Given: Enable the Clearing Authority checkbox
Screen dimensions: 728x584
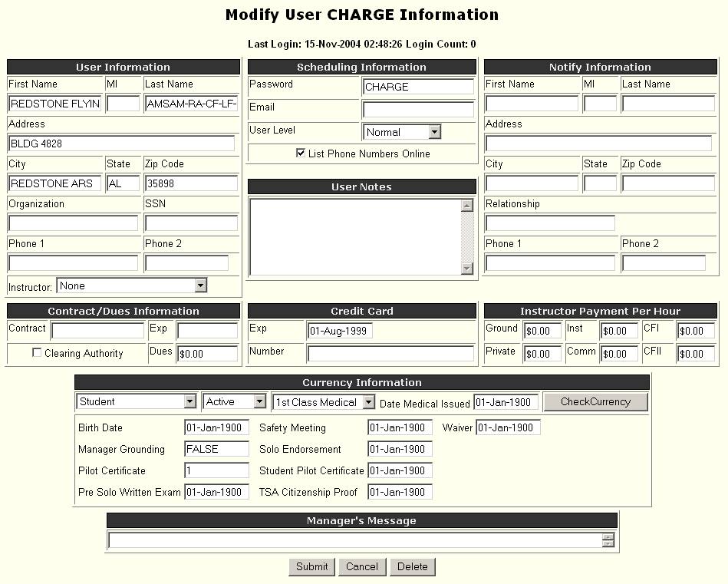Looking at the screenshot, I should pyautogui.click(x=37, y=353).
